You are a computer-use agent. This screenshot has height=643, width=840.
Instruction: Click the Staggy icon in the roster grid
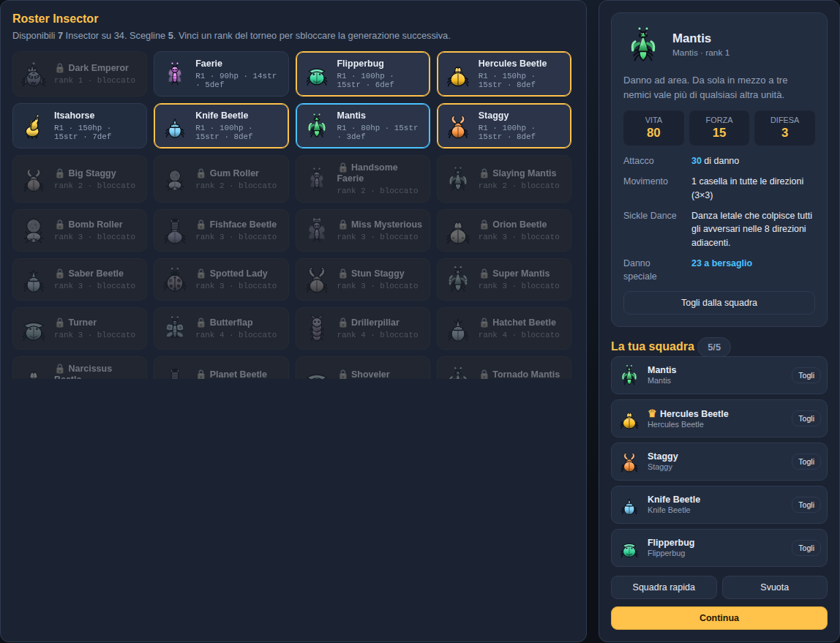tap(458, 127)
